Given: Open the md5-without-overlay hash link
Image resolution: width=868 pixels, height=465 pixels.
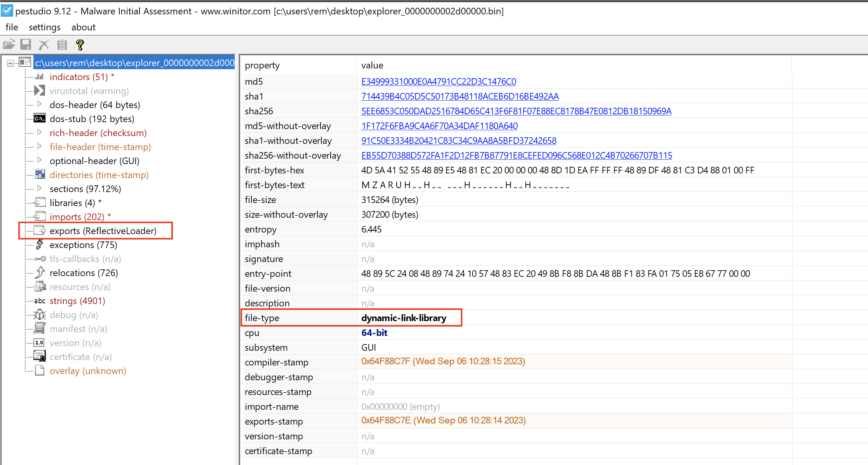Looking at the screenshot, I should [x=439, y=126].
